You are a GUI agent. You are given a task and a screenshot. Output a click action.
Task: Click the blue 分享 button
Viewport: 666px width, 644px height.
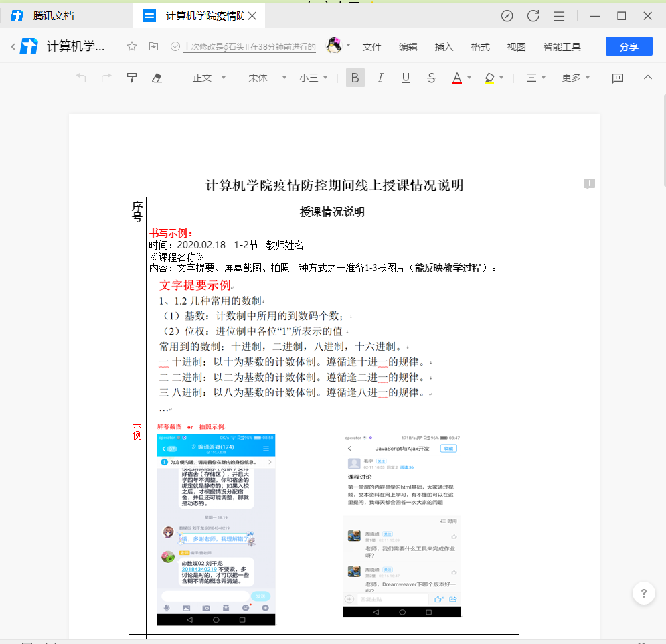[x=629, y=46]
